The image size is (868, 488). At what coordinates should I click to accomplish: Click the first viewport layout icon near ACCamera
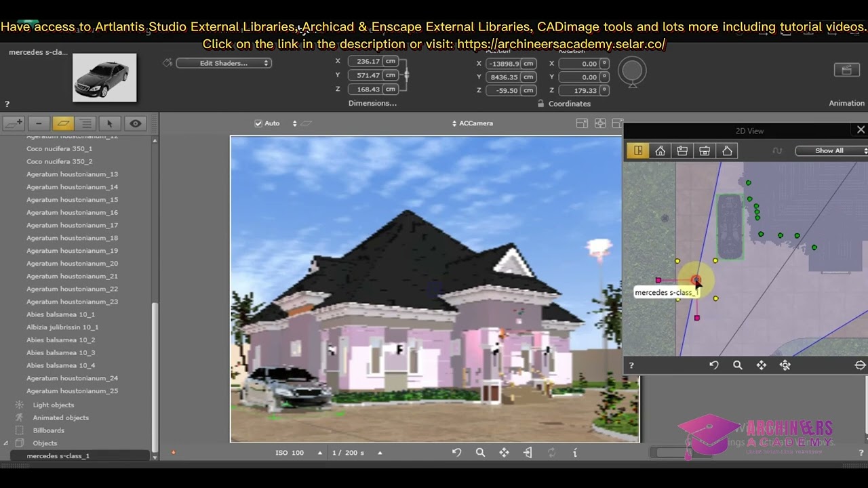click(582, 123)
